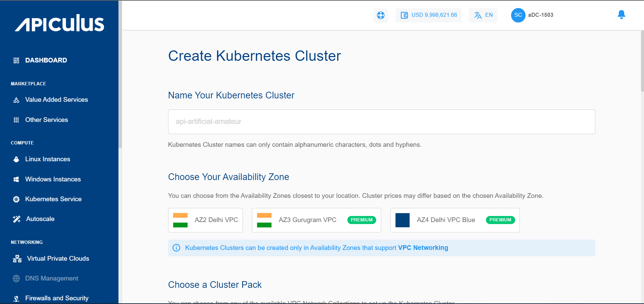
Task: Click the notification bell icon
Action: pyautogui.click(x=621, y=15)
